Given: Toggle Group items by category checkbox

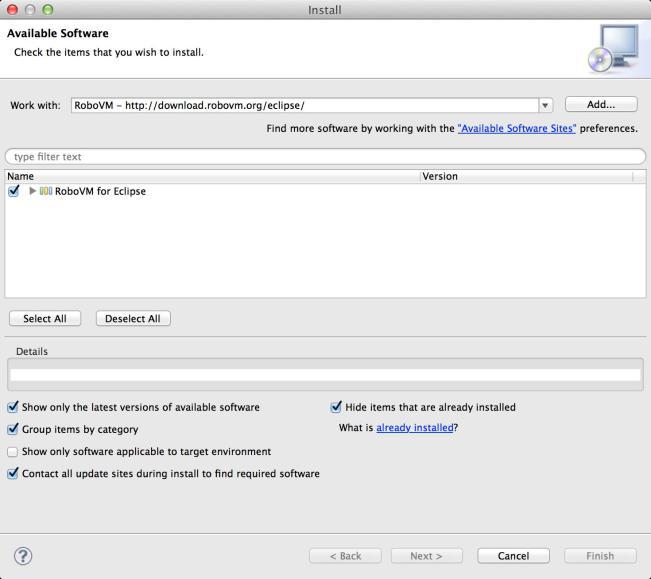Looking at the screenshot, I should click(x=13, y=429).
